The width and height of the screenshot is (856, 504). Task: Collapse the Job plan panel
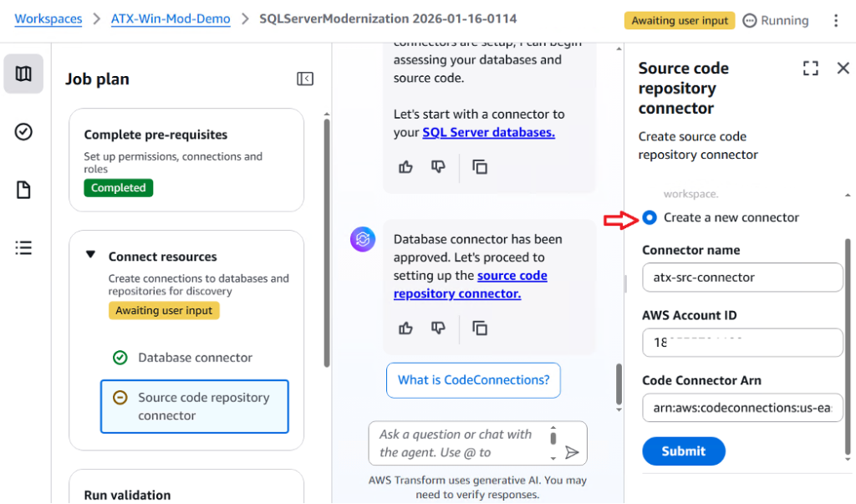(305, 79)
